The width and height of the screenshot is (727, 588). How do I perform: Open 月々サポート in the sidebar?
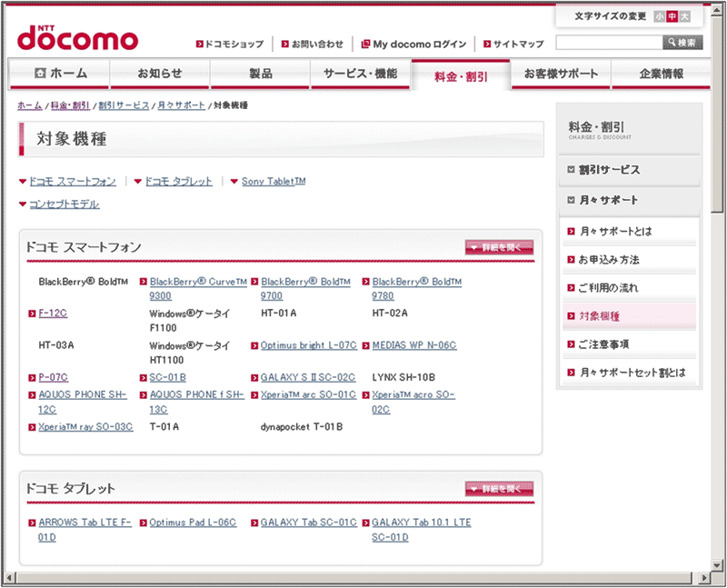(x=629, y=200)
